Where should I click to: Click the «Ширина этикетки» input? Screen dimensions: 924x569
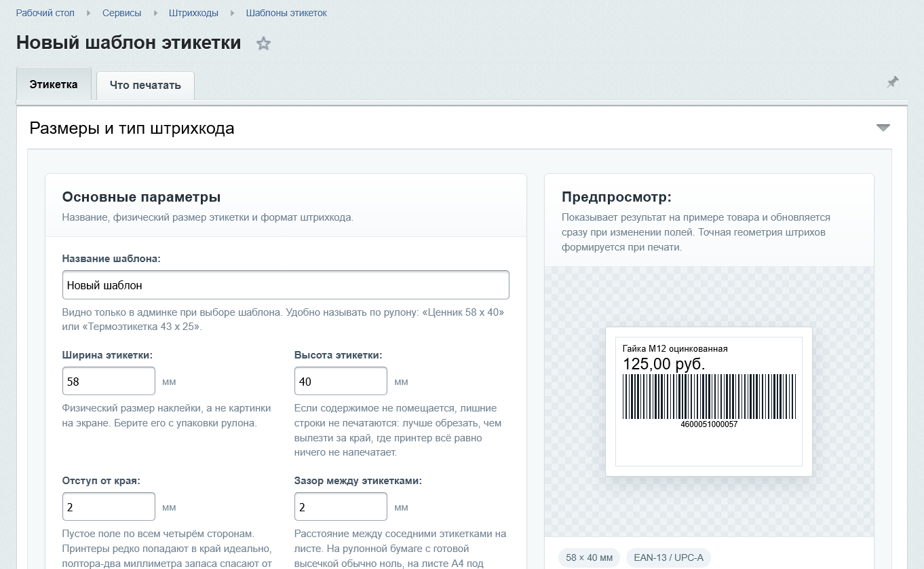pos(109,381)
